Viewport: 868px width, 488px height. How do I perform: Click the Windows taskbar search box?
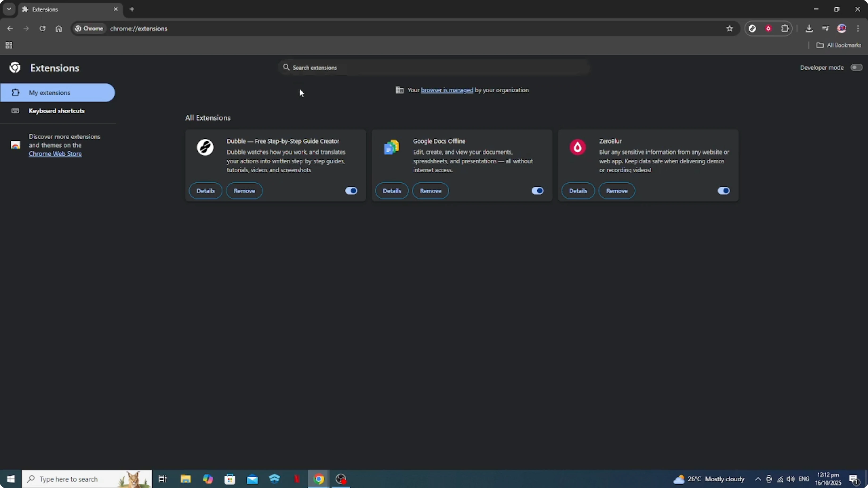click(87, 479)
